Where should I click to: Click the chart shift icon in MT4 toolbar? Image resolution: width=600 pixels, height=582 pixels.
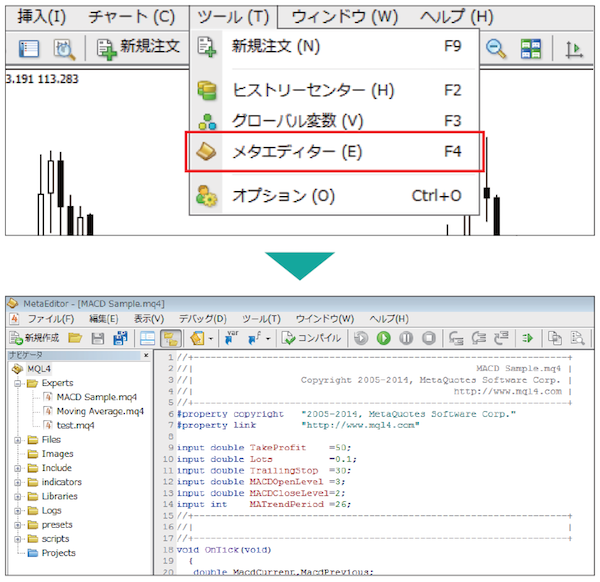[574, 49]
